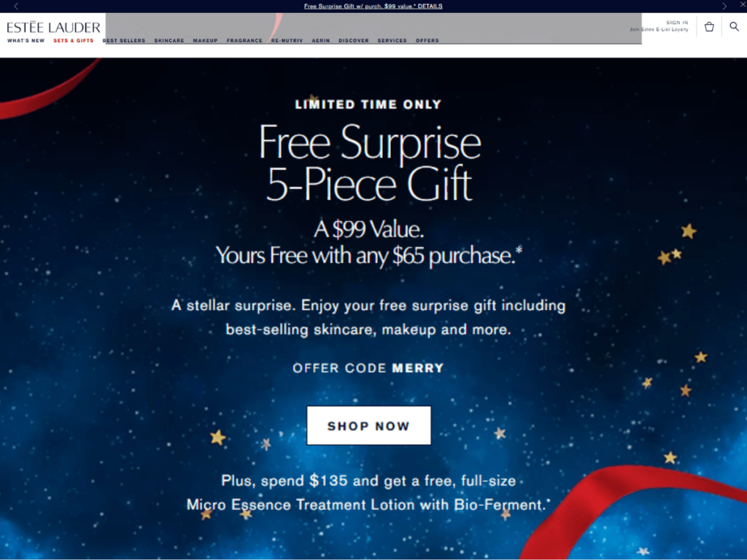Open the shopping bag icon

pos(709,27)
